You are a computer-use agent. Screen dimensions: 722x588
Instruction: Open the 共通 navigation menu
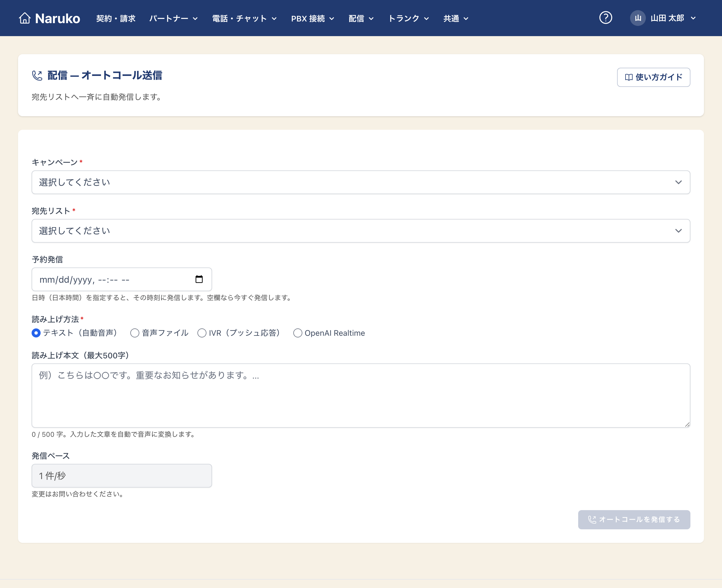click(456, 18)
